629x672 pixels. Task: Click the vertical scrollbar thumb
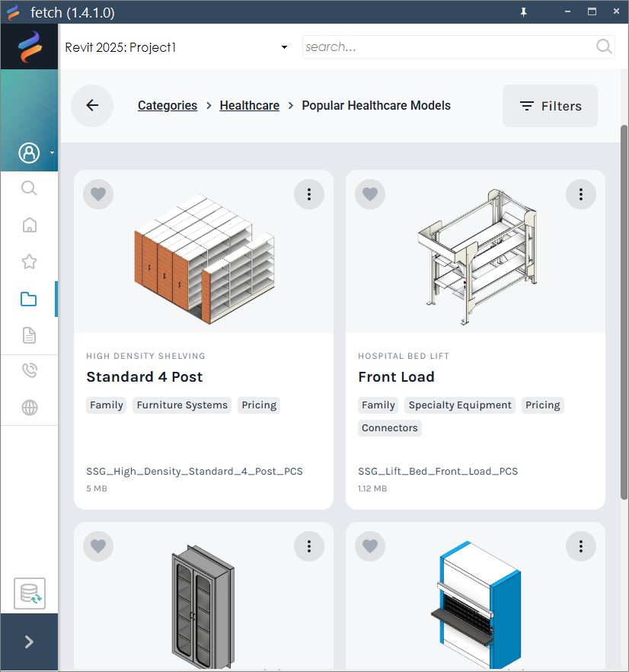[624, 305]
